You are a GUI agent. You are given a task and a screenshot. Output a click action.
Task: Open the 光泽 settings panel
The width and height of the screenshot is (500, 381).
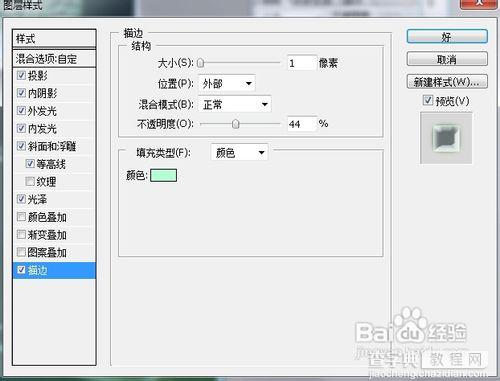click(37, 199)
